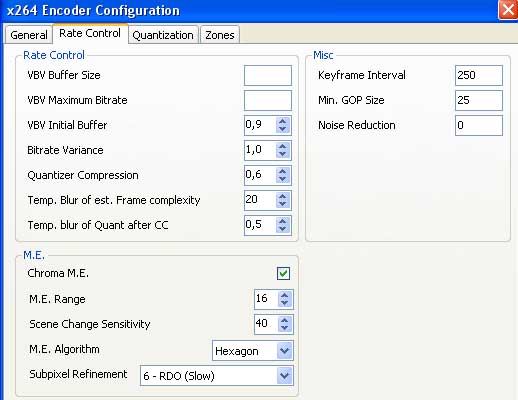Switch to the General tab
518x400 pixels.
(29, 35)
